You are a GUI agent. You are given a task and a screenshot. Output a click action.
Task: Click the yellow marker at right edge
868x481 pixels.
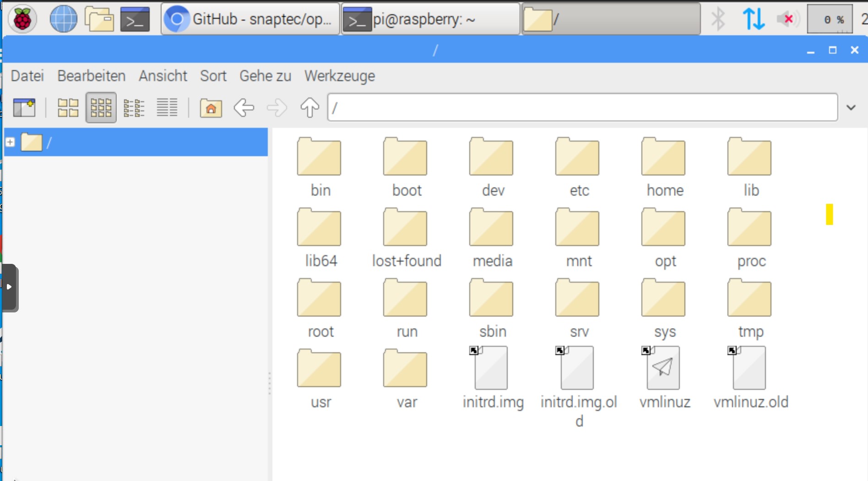(829, 214)
